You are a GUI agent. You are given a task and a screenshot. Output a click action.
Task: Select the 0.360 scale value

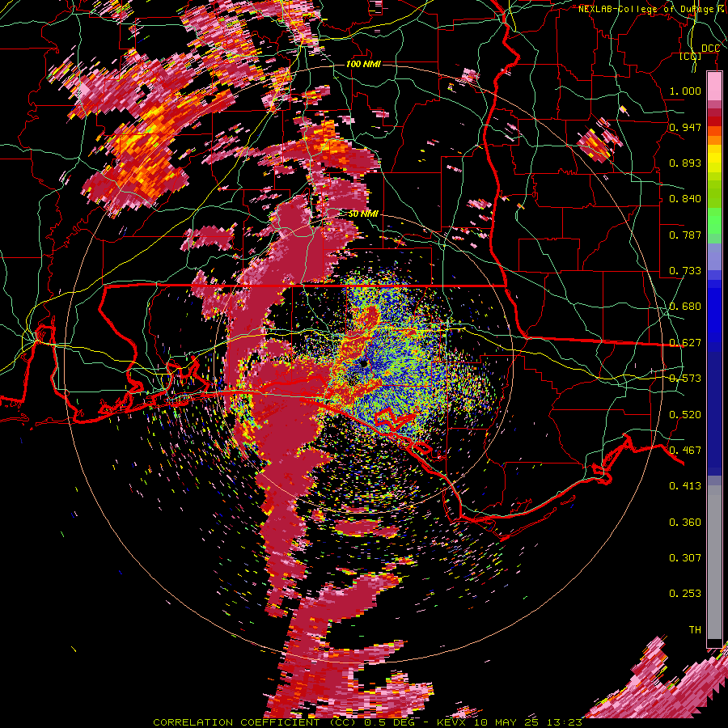coord(685,523)
